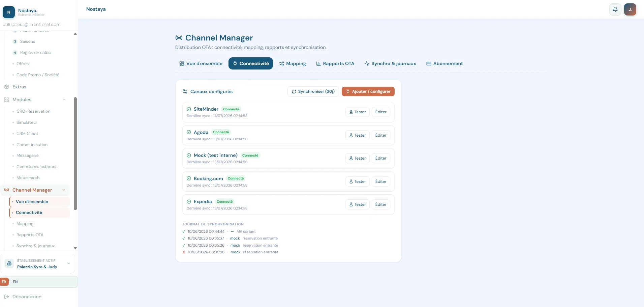Click the Agoda status check icon
The image size is (644, 307).
[x=189, y=132]
